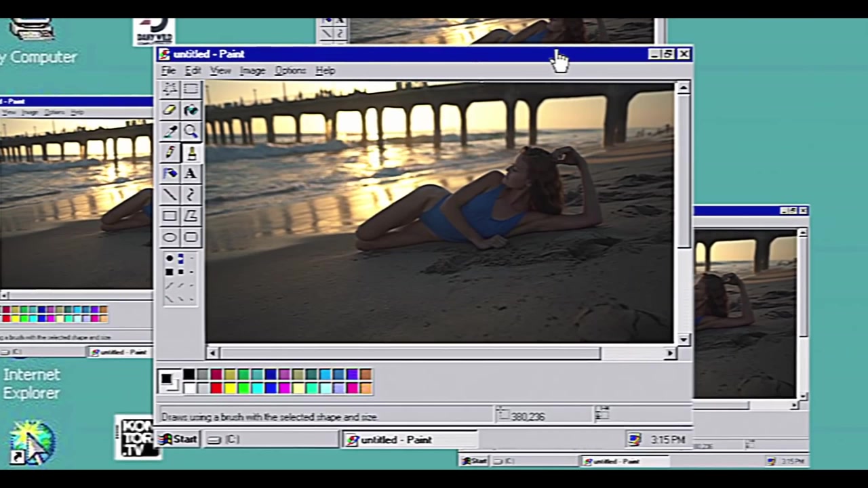Choose the light orange swatch ending bottom row
Image resolution: width=868 pixels, height=488 pixels.
click(x=366, y=388)
